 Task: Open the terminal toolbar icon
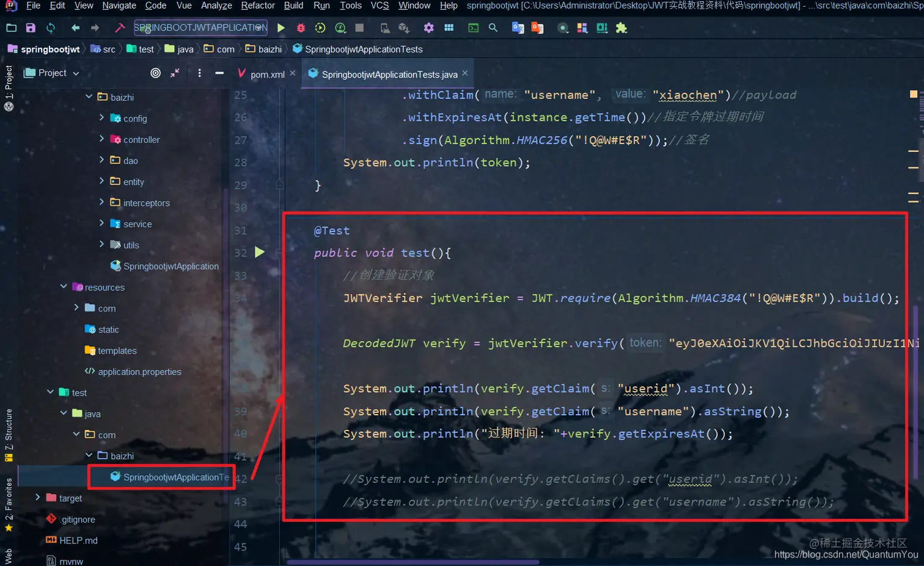(x=474, y=28)
